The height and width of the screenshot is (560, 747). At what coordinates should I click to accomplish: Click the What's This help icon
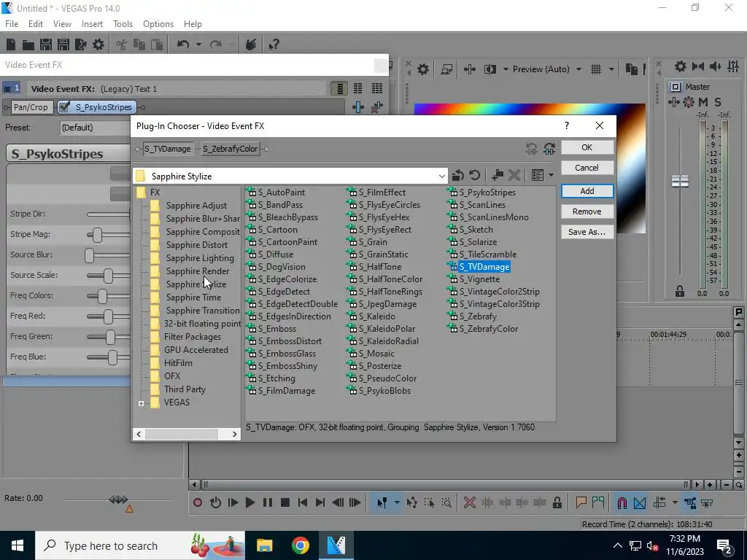[274, 44]
